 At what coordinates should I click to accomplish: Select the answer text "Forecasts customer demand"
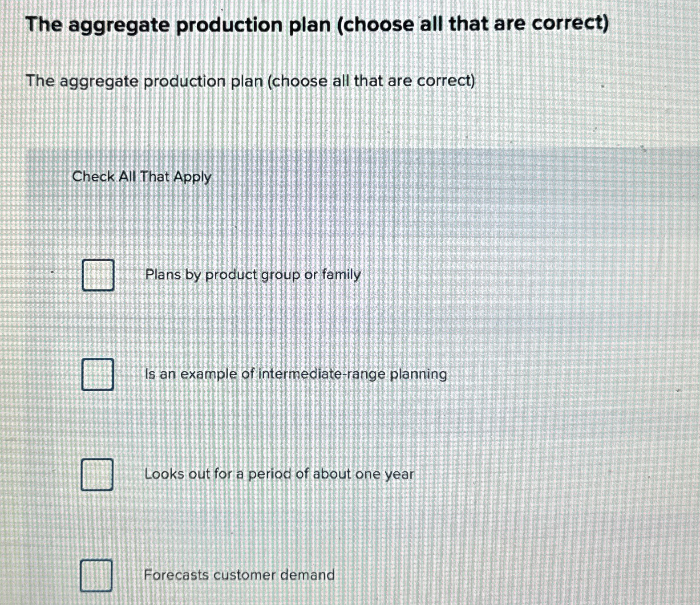coord(239,575)
